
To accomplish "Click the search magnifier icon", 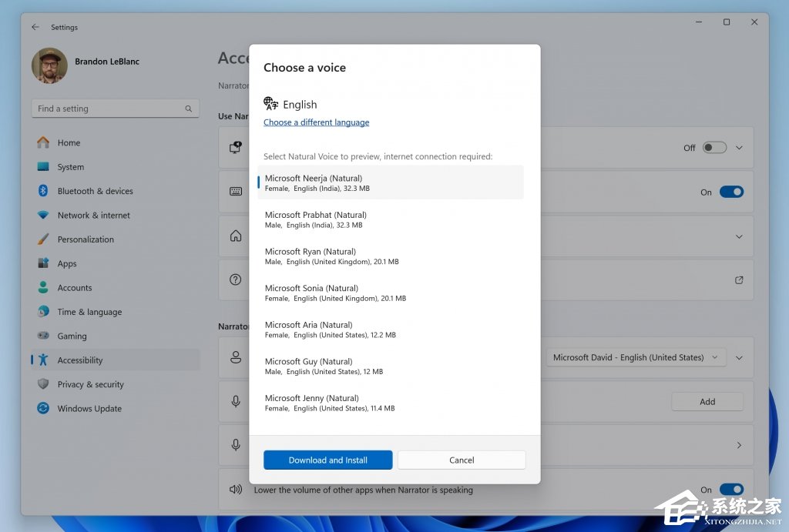I will point(189,109).
